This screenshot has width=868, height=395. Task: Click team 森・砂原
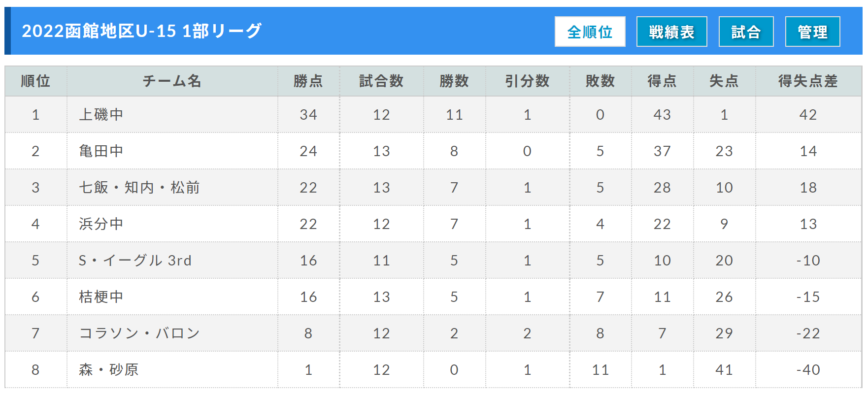click(x=109, y=369)
